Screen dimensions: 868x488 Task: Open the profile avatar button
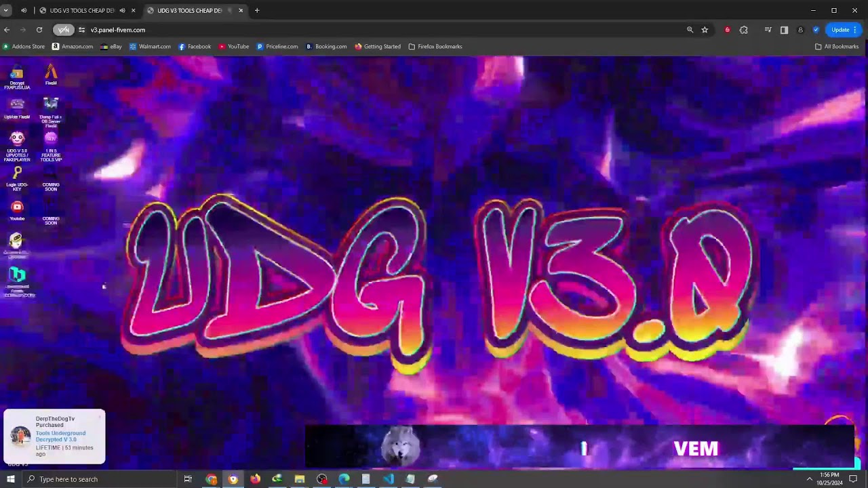click(800, 30)
